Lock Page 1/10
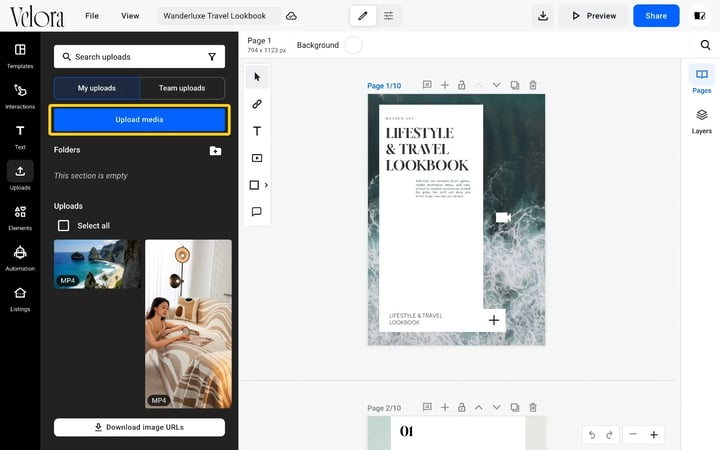Viewport: 720px width, 450px height. pos(461,85)
